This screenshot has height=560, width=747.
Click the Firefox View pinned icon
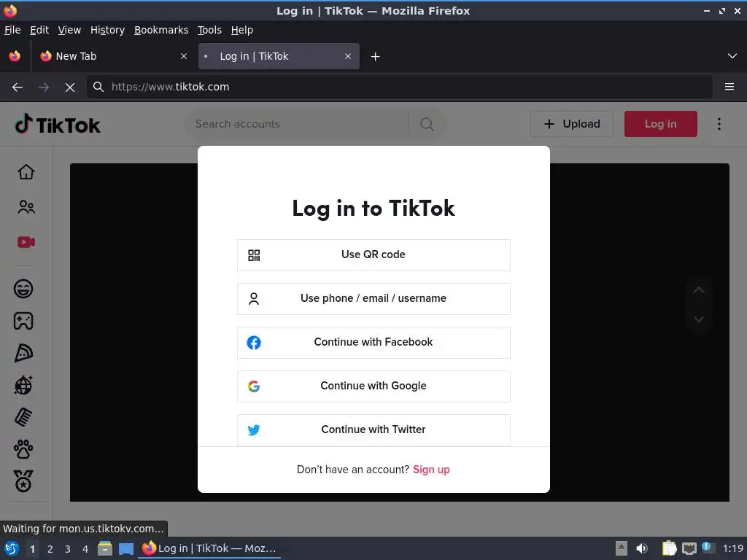click(15, 56)
